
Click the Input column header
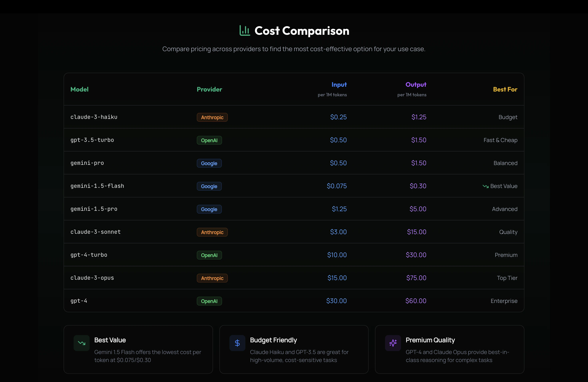point(339,85)
